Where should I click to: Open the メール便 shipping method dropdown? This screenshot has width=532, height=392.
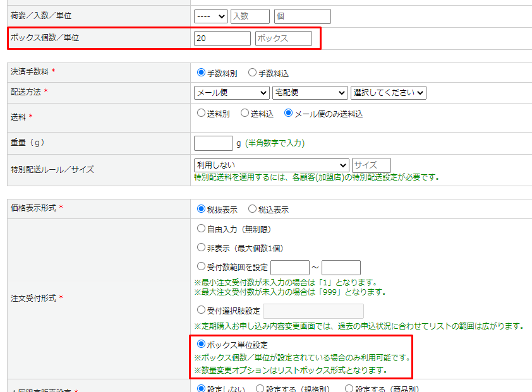point(232,93)
